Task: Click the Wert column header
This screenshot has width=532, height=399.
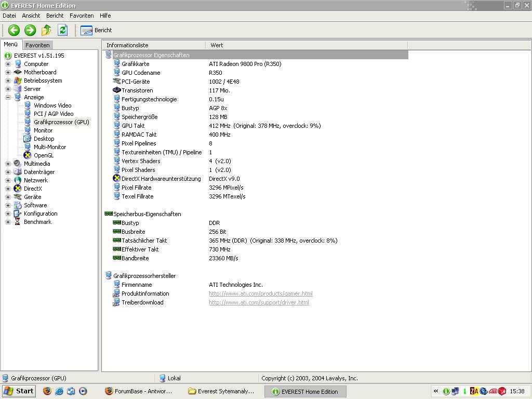Action: [x=307, y=45]
